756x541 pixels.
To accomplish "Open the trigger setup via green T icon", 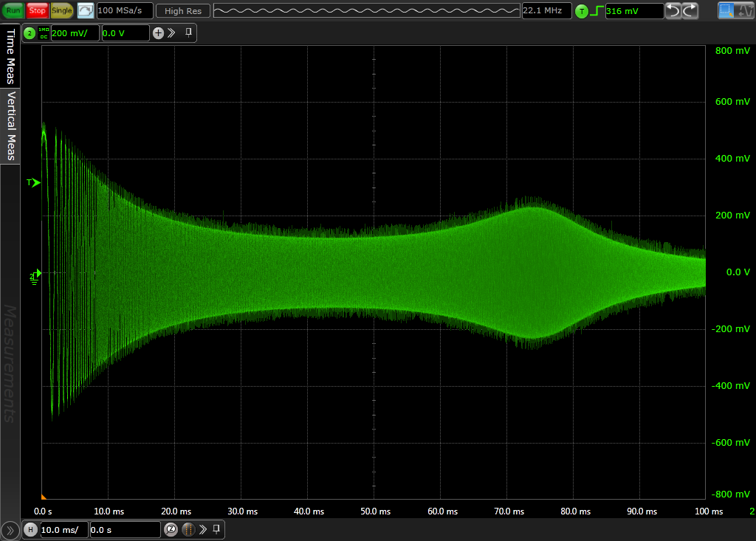I will click(582, 11).
